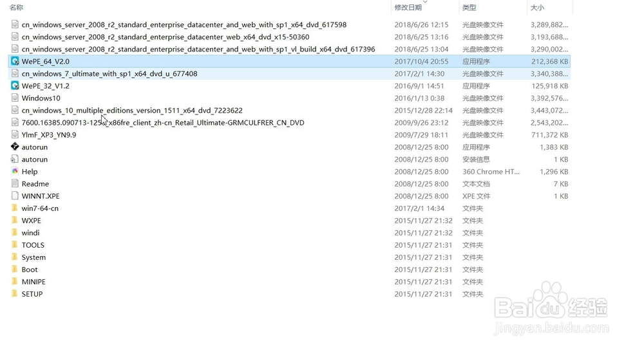Click the size 1,383 KB
The image size is (644, 350).
(554, 147)
